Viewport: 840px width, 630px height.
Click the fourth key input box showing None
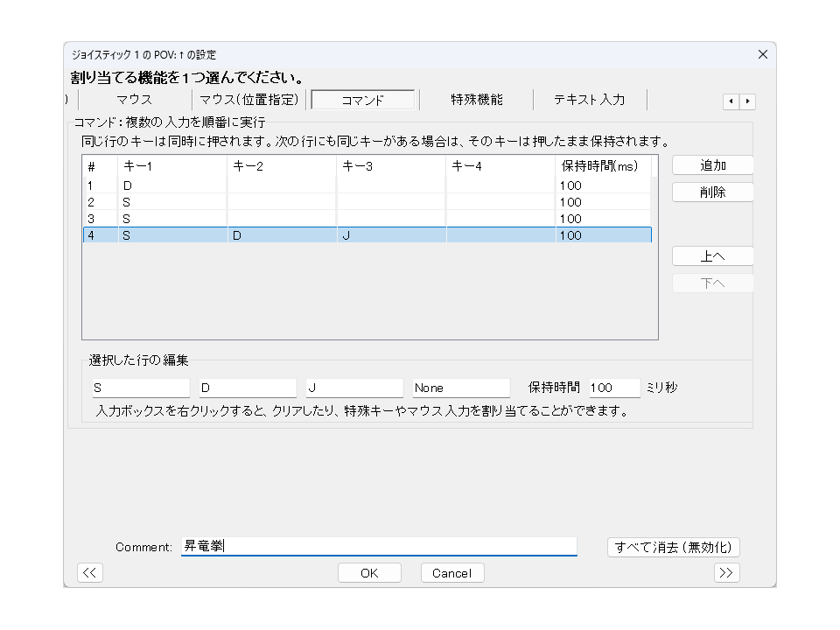point(461,388)
